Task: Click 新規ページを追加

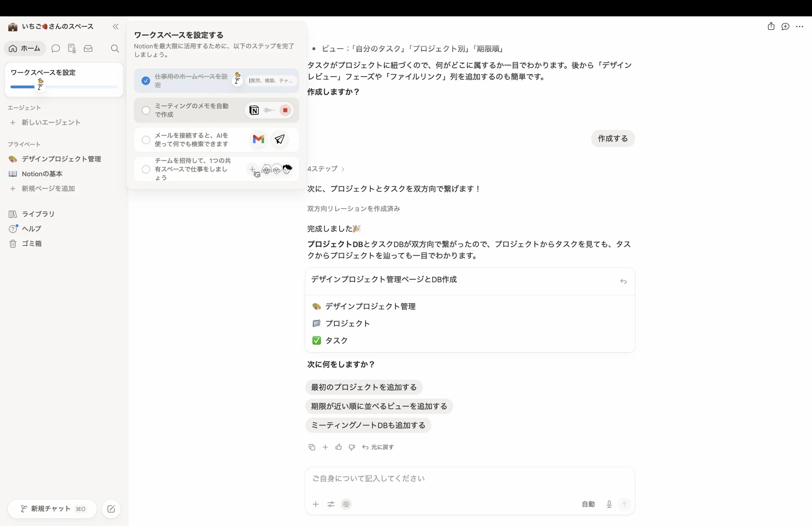Action: pyautogui.click(x=48, y=189)
